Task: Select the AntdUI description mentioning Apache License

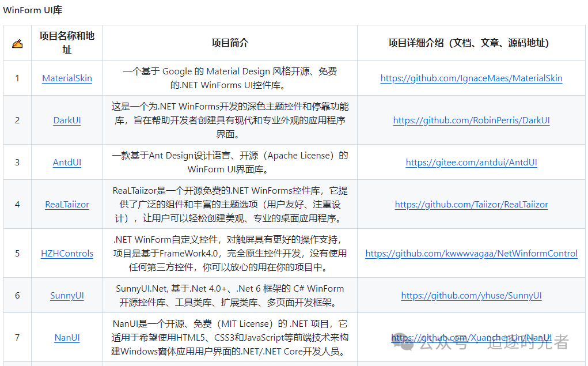Action: click(230, 162)
